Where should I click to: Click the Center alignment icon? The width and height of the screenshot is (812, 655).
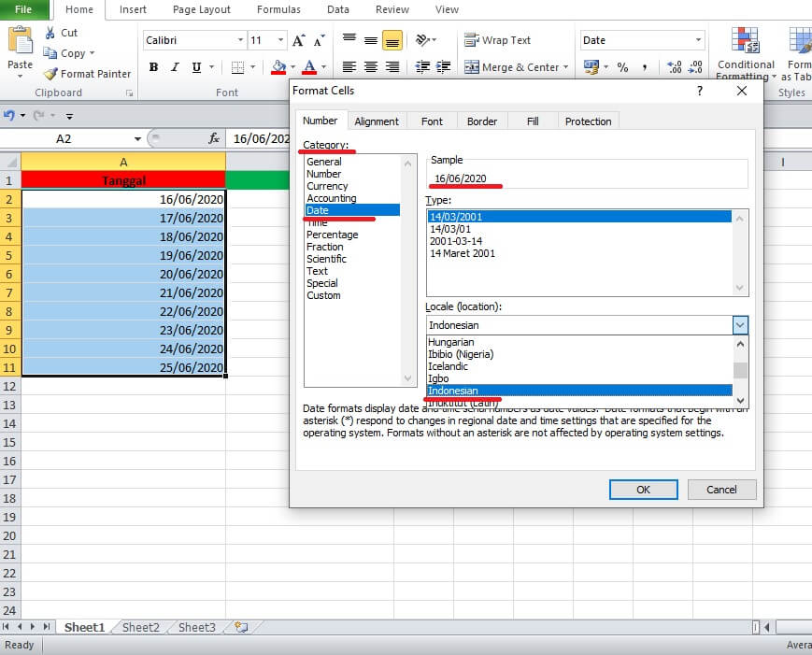click(370, 68)
